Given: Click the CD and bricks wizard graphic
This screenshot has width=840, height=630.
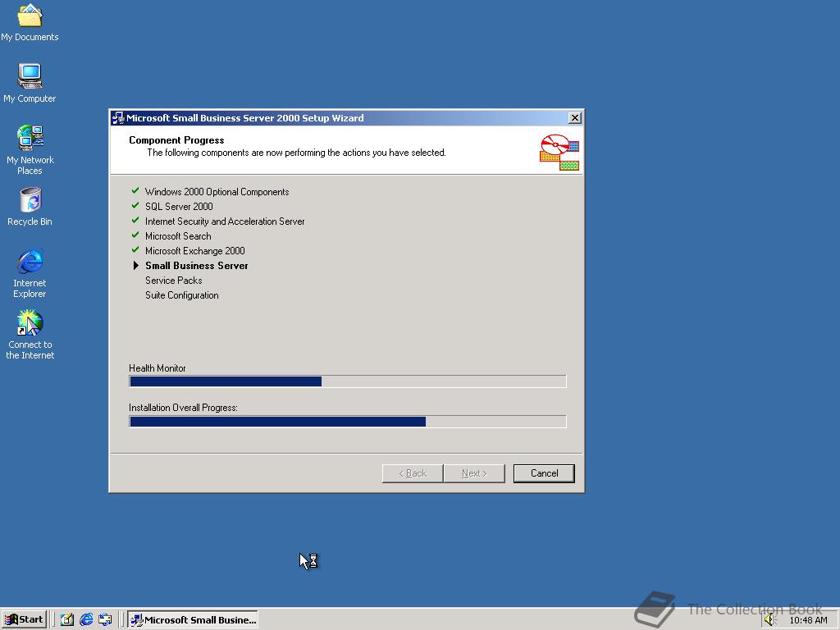Looking at the screenshot, I should pos(559,152).
